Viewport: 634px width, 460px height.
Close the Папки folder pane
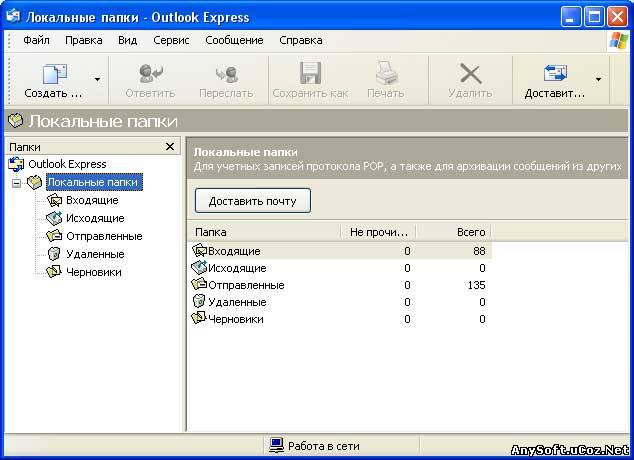coord(170,146)
